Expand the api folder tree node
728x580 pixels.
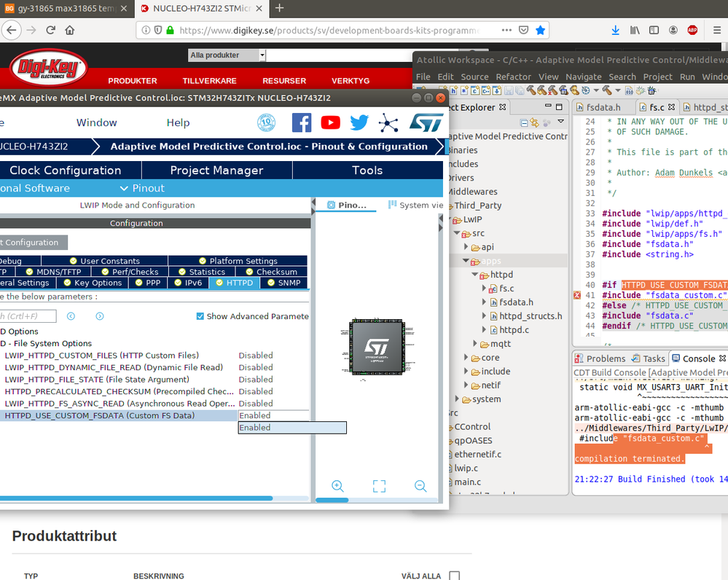(x=466, y=247)
